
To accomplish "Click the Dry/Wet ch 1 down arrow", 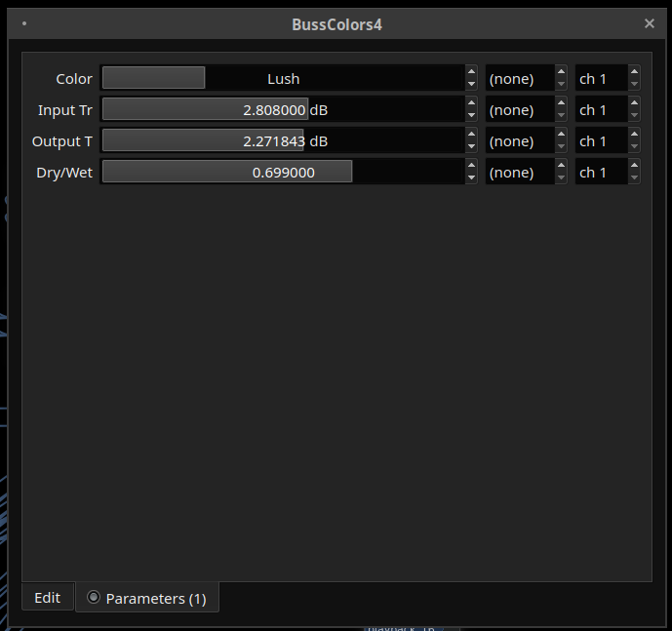I will pos(634,178).
